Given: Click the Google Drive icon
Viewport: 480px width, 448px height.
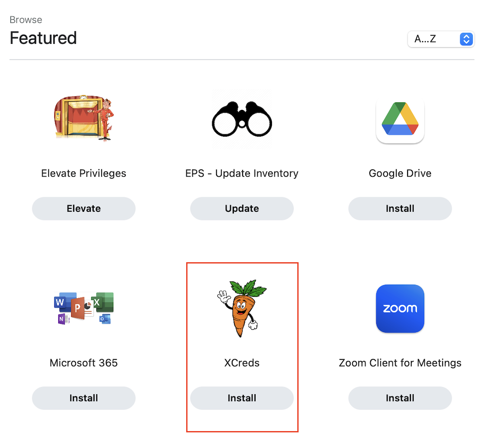Looking at the screenshot, I should (x=400, y=119).
